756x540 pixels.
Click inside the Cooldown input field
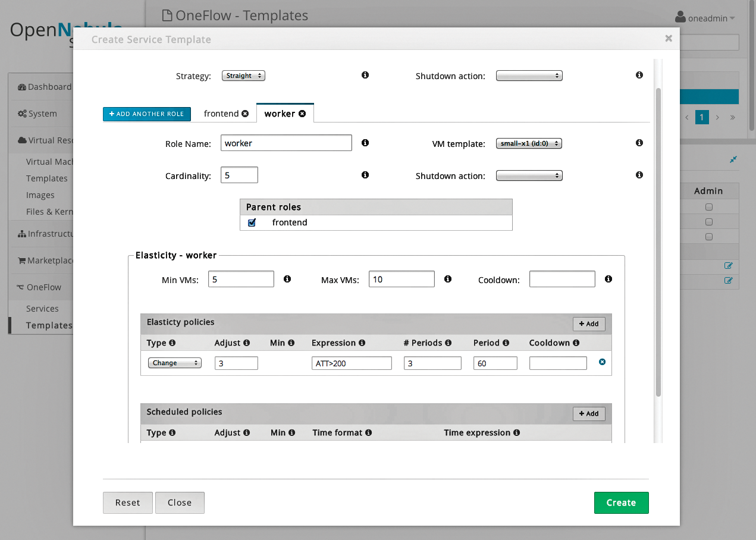(x=561, y=278)
